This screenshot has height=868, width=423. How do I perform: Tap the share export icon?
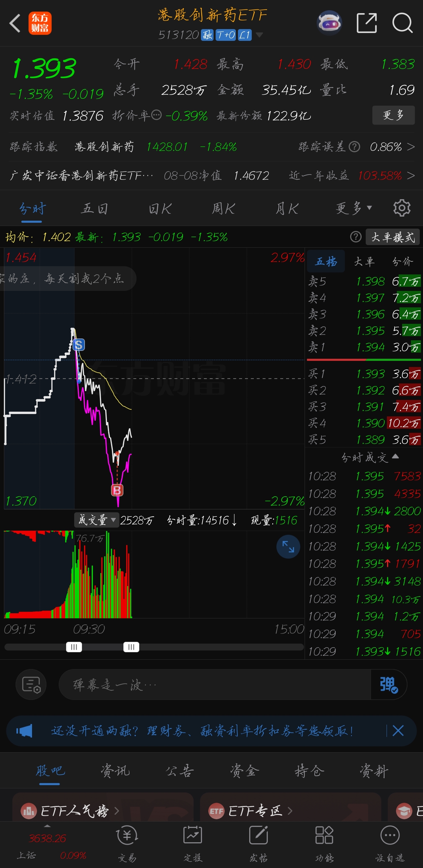(367, 23)
